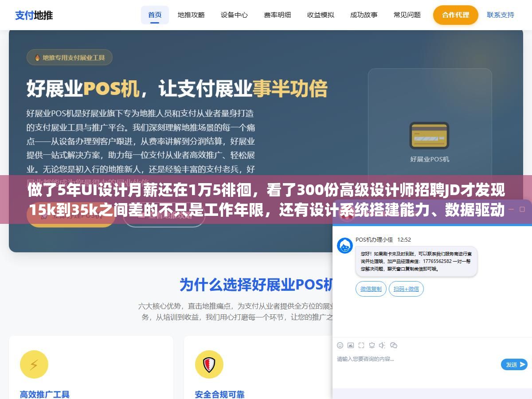Screen dimensions: 532x399
Task: Click the hero headline 好展业POS机，让支付展业事半功倍
Action: (x=177, y=88)
